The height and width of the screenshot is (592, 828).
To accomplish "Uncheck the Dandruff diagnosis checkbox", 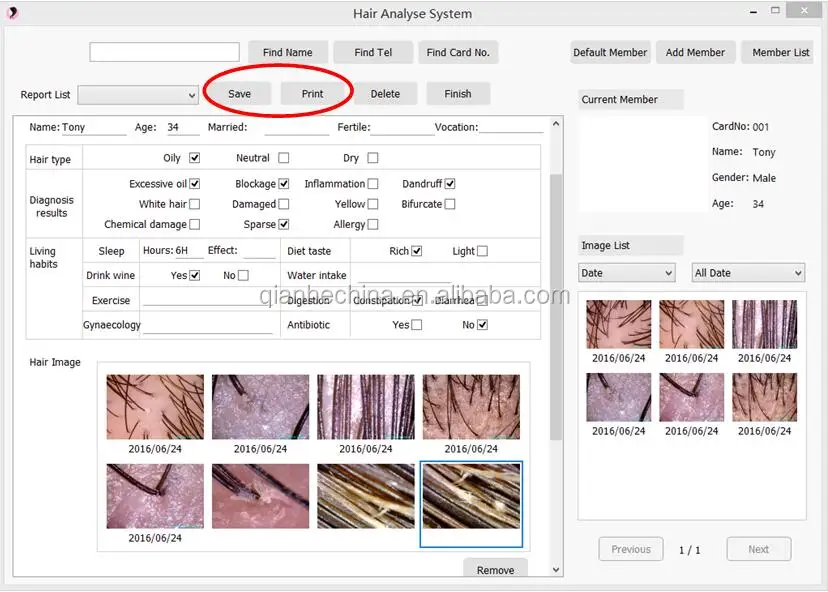I will [x=448, y=183].
